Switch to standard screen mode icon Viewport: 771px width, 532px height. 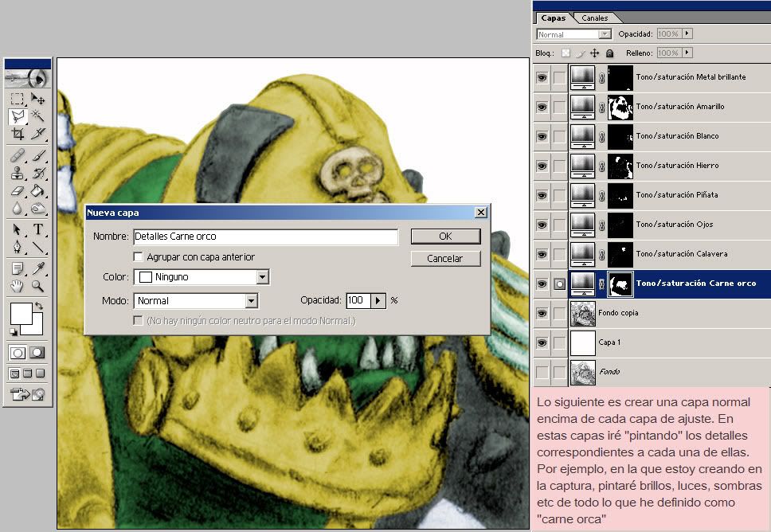click(15, 374)
